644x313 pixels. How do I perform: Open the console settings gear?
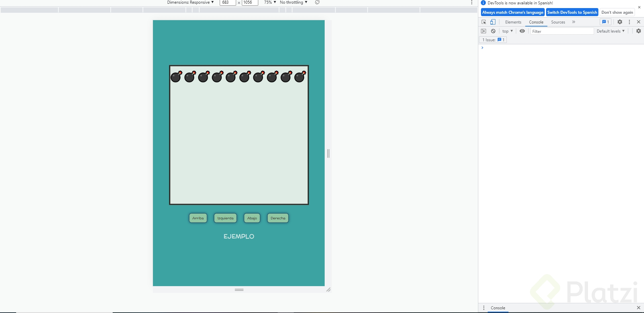(x=638, y=31)
